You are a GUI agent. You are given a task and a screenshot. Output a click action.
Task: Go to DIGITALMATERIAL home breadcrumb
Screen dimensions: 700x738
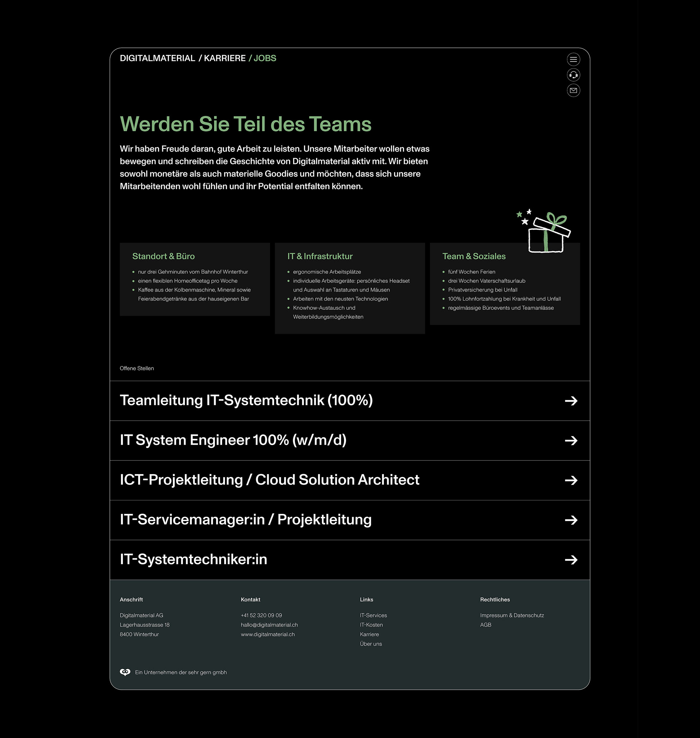coord(157,58)
